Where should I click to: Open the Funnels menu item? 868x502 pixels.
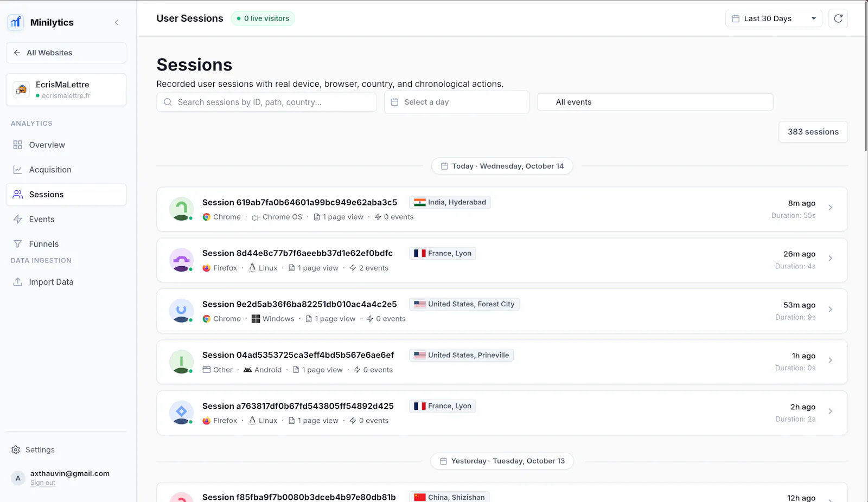point(66,244)
